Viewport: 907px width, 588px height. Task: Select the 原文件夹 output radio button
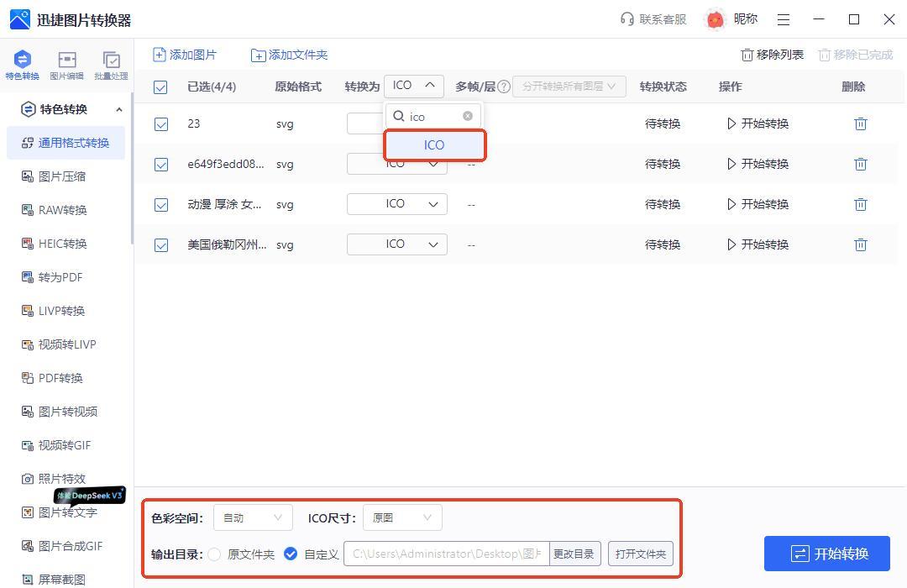click(215, 554)
